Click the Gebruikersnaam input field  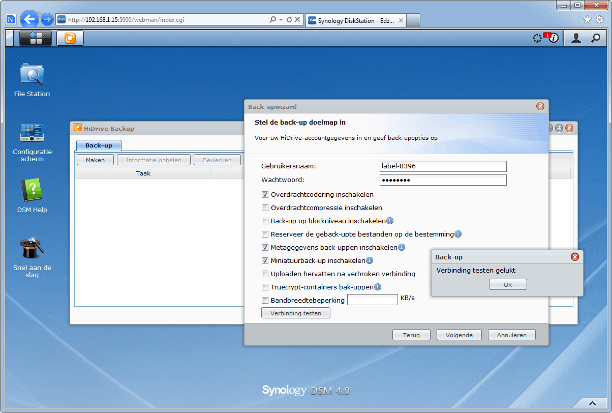[443, 166]
